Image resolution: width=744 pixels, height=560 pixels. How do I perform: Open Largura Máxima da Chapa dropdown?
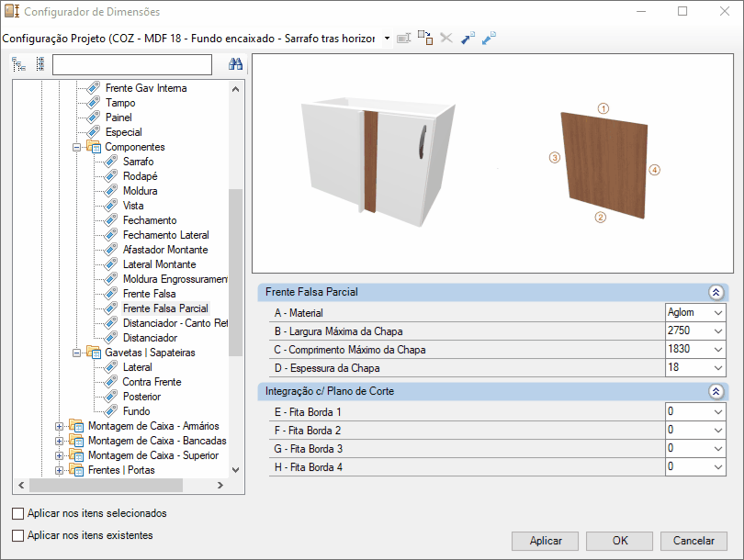click(718, 331)
